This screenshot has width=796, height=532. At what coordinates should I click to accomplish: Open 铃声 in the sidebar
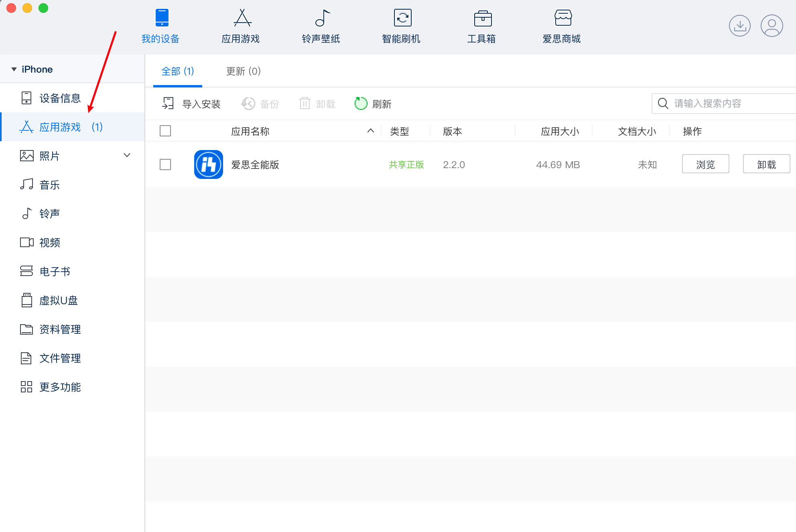(x=73, y=213)
